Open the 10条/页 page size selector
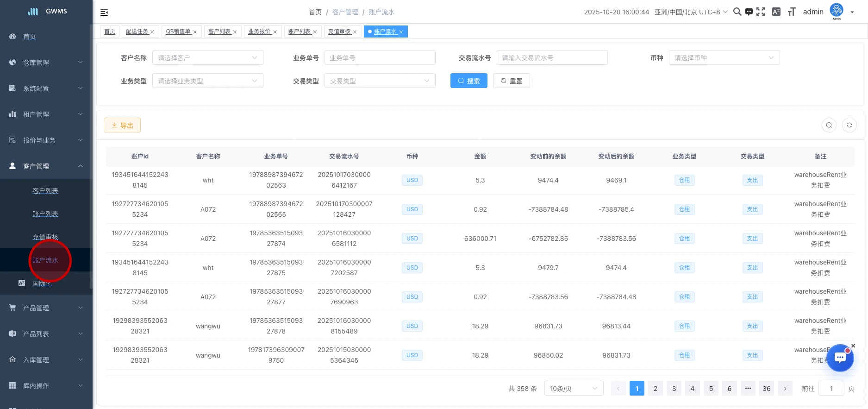Image resolution: width=868 pixels, height=409 pixels. click(x=573, y=389)
